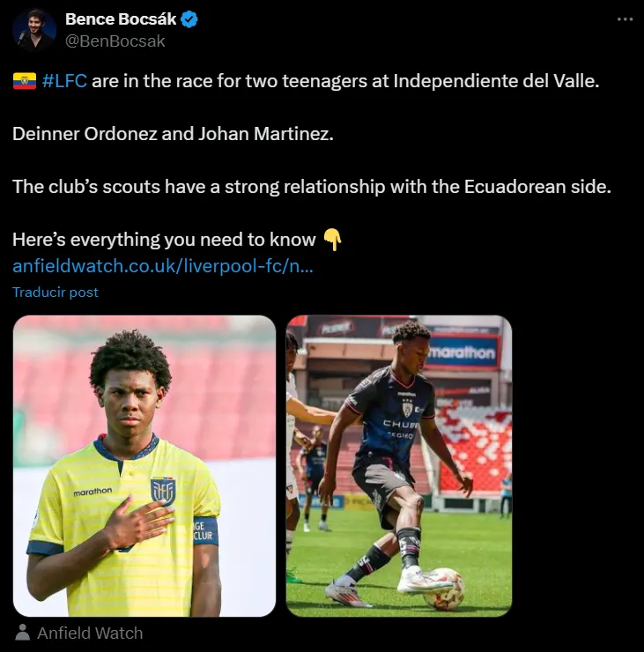The height and width of the screenshot is (652, 644).
Task: Click the line about the club's scouts
Action: (312, 187)
